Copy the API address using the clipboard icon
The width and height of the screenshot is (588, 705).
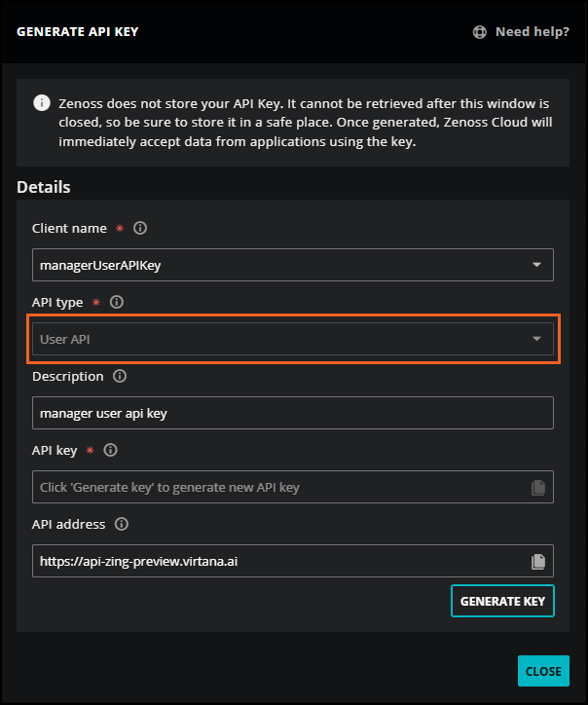537,561
